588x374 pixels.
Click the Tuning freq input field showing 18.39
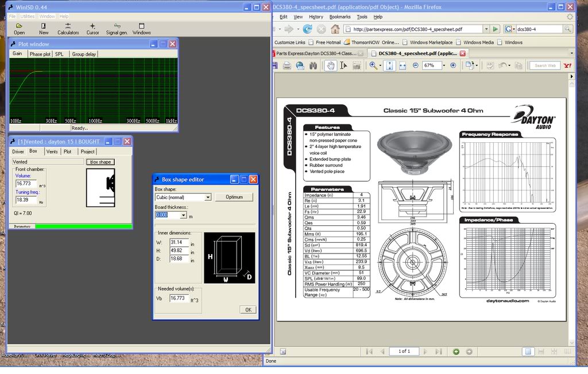pos(26,199)
